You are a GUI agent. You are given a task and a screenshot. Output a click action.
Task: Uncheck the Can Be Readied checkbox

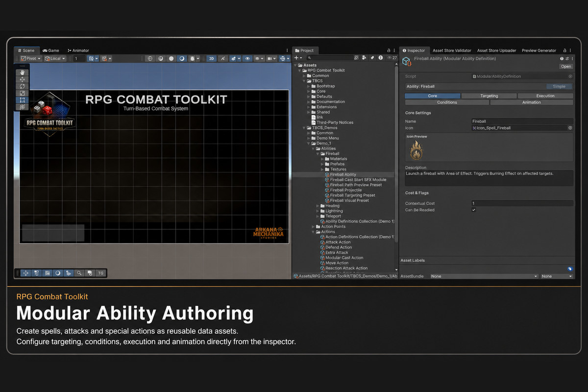[x=474, y=210]
